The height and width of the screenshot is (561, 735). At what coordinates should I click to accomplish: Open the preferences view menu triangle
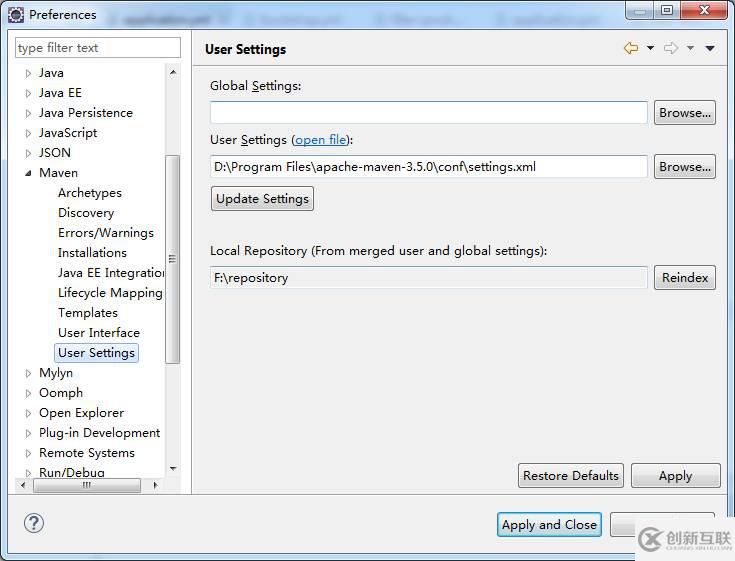(710, 48)
